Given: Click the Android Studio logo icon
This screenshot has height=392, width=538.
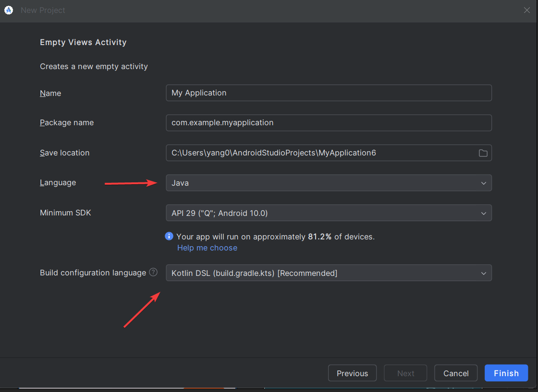Looking at the screenshot, I should click(x=9, y=10).
